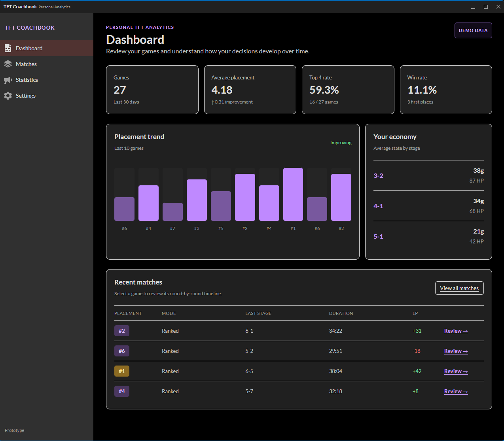Screen dimensions: 504x441
Task: Select the 4-1 economy stage row
Action: (x=428, y=206)
